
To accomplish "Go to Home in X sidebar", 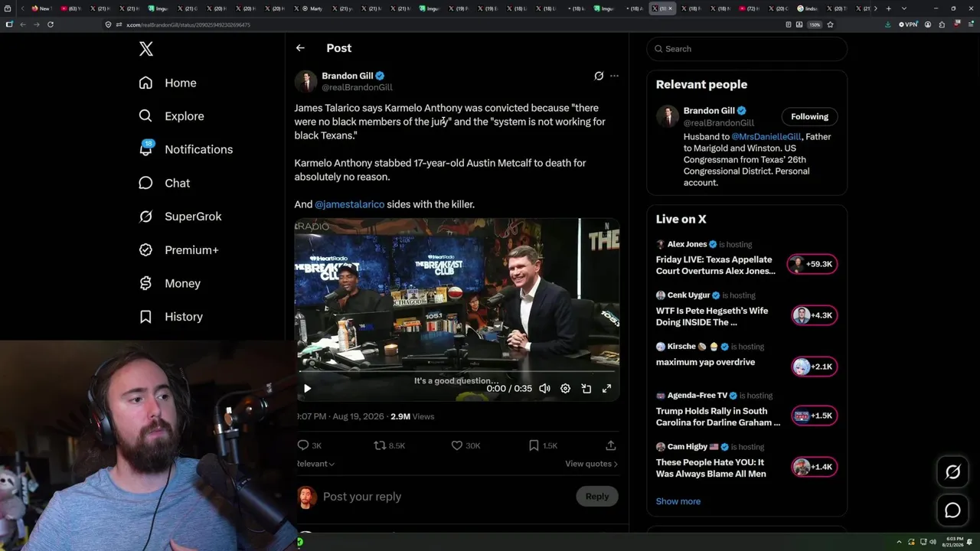I will [x=168, y=83].
